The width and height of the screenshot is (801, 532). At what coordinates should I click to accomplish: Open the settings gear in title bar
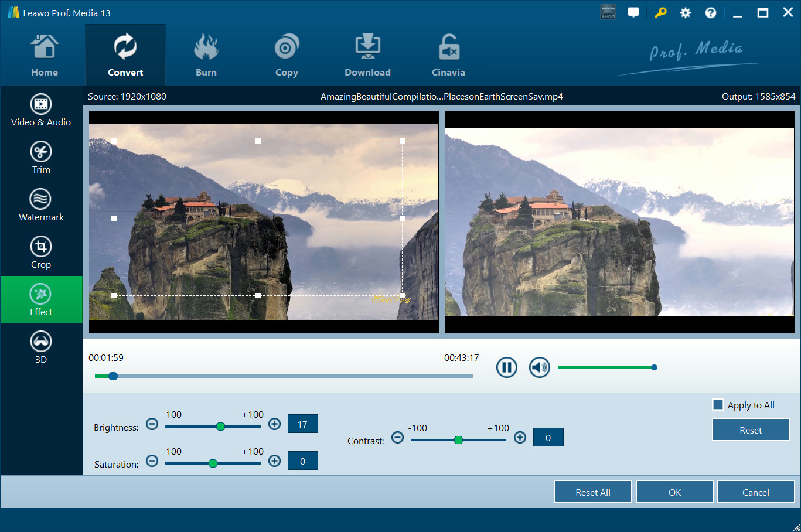pyautogui.click(x=685, y=13)
